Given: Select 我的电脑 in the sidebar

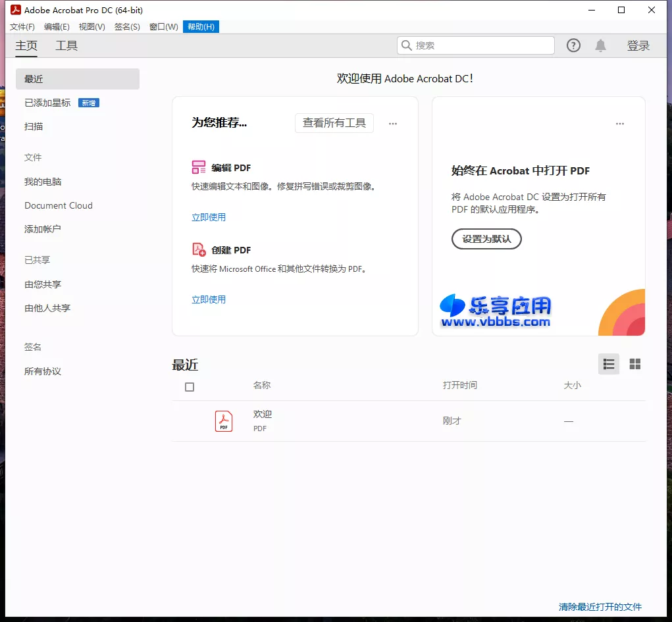Looking at the screenshot, I should pos(43,182).
